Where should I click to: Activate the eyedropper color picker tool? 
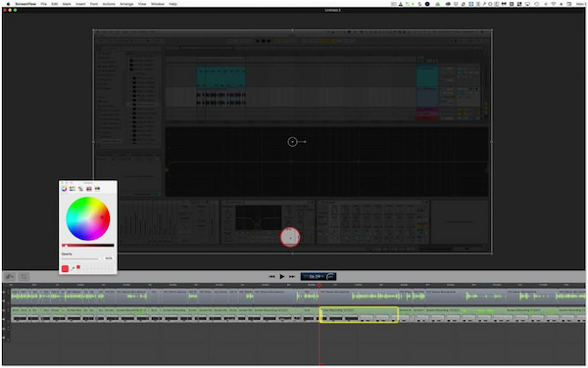(x=73, y=268)
